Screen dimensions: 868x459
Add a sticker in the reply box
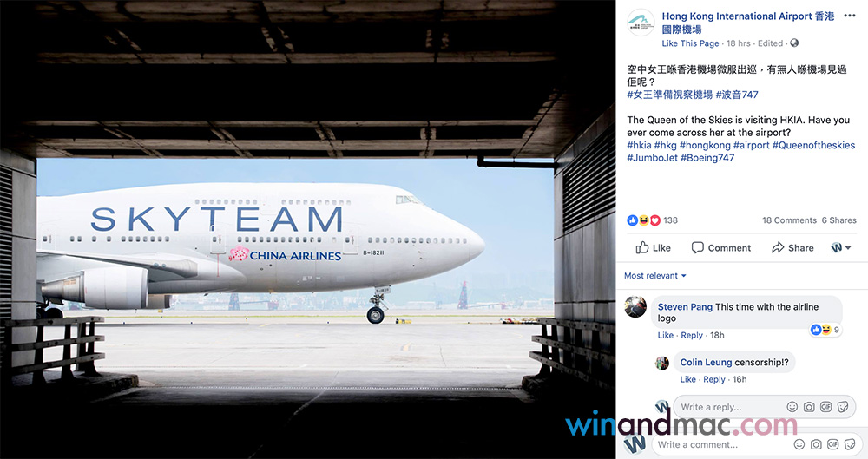pyautogui.click(x=843, y=407)
